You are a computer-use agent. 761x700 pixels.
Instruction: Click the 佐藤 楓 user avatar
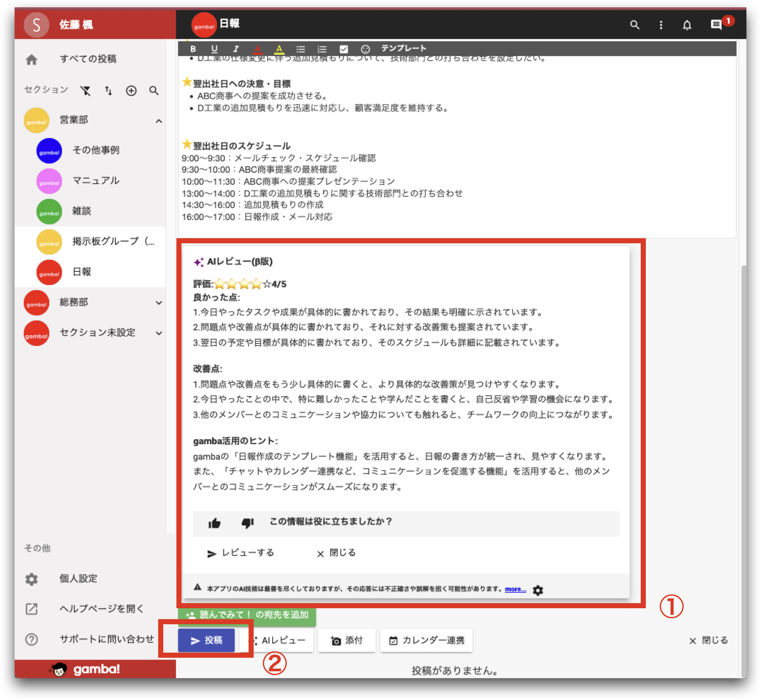coord(36,25)
